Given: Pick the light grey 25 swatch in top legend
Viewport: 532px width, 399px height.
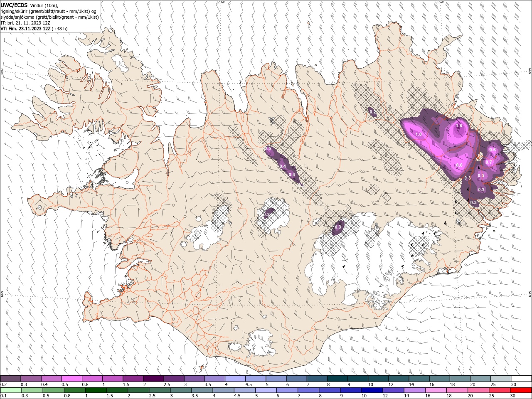Looking at the screenshot, I should [501, 378].
